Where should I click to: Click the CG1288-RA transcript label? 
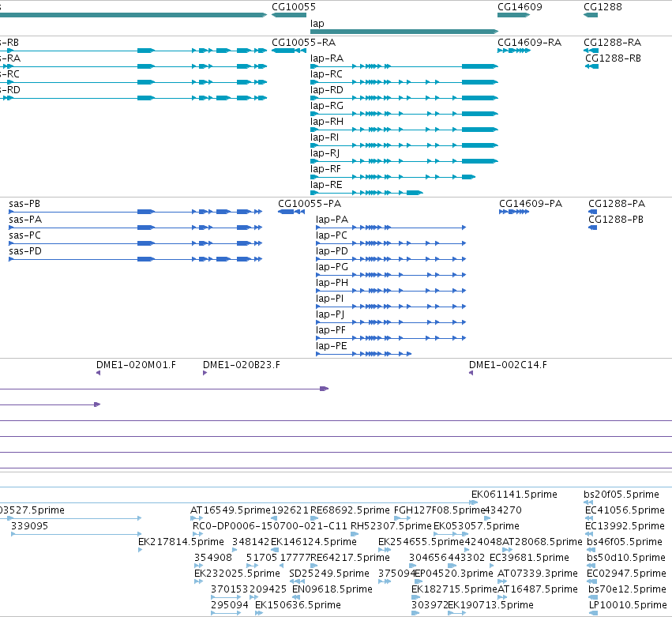click(613, 43)
